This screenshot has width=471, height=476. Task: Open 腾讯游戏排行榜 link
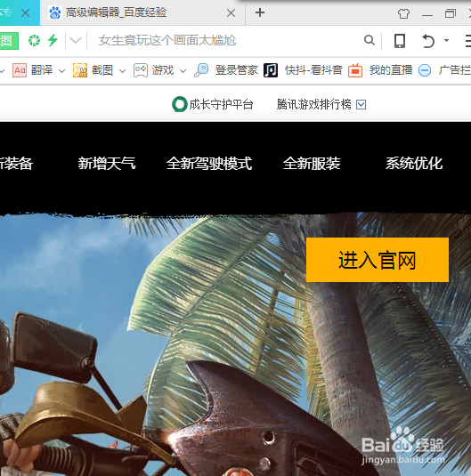tap(313, 104)
